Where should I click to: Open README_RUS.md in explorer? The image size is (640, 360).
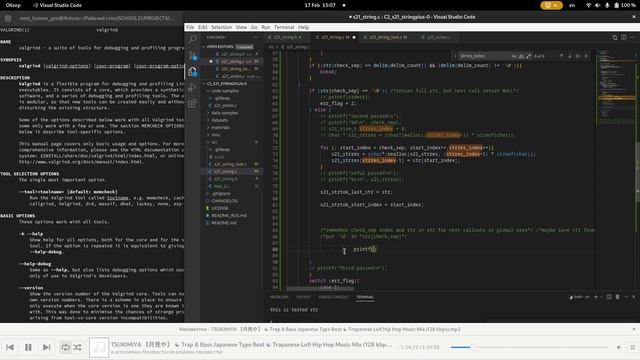coord(231,216)
